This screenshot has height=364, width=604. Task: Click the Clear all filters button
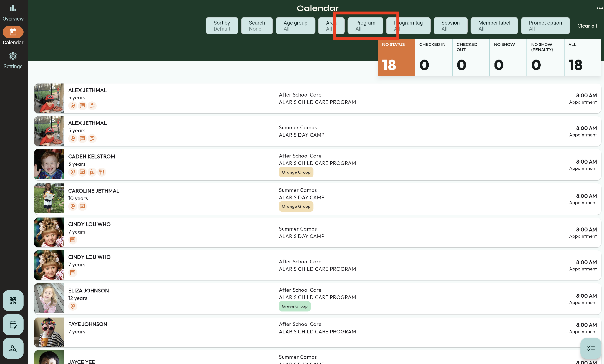[x=587, y=26]
